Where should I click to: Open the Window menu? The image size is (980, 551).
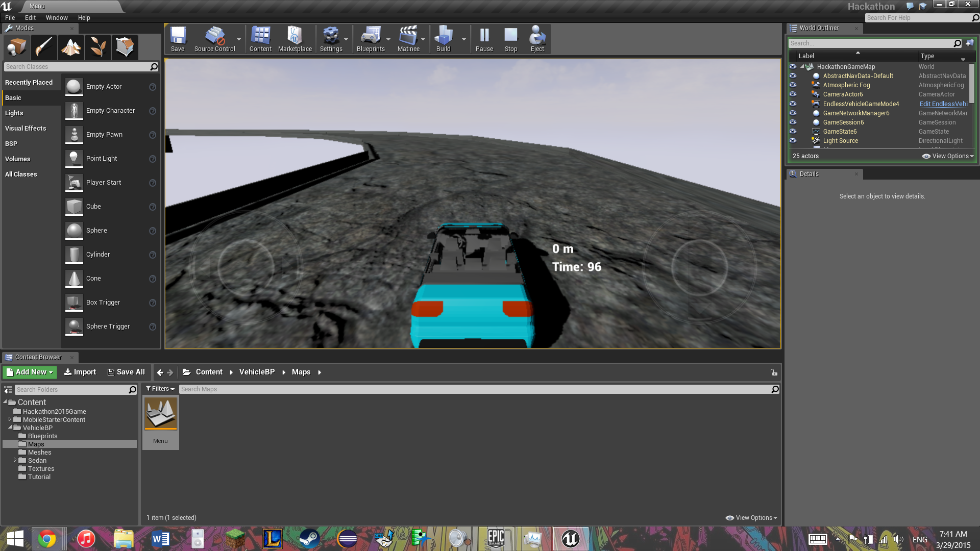tap(56, 17)
